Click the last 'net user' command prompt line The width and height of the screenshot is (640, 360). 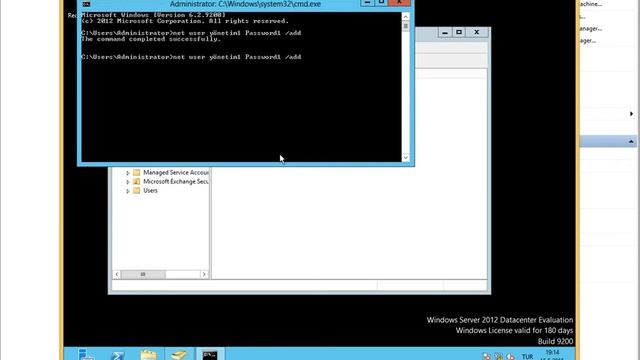pyautogui.click(x=191, y=57)
